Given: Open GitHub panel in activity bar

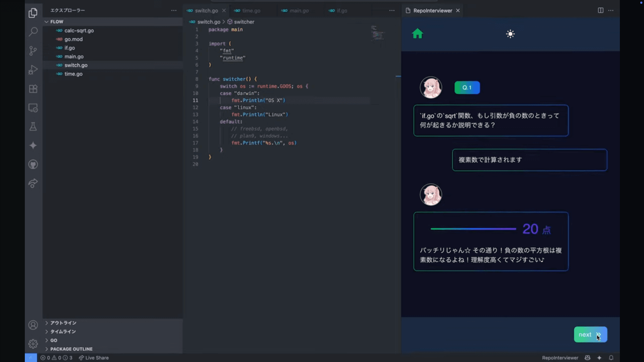Looking at the screenshot, I should 33,164.
